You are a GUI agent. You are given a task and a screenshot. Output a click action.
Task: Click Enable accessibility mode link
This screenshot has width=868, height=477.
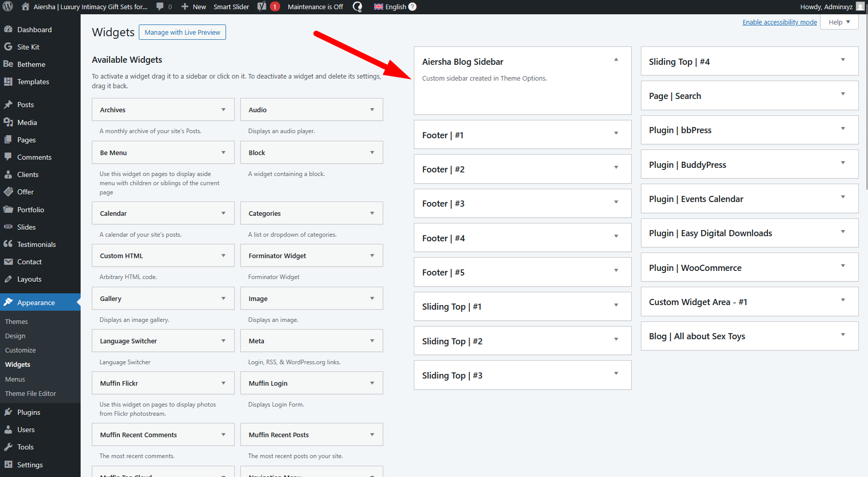click(779, 22)
